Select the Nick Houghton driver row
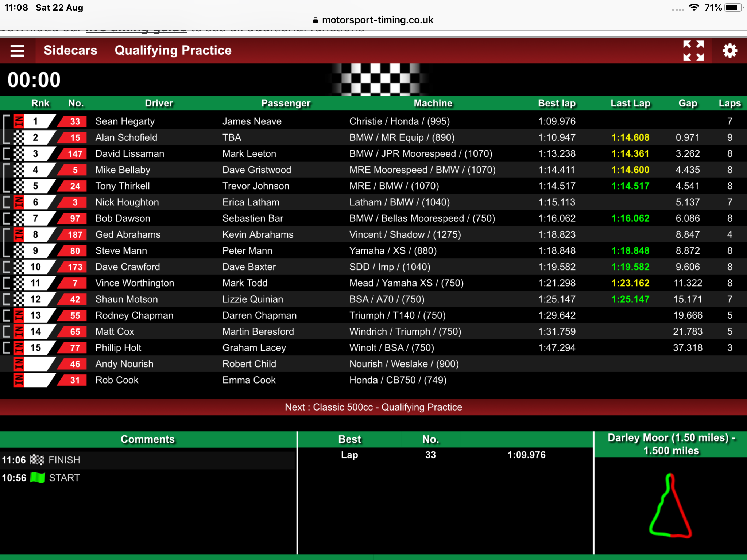Screen dimensions: 747x560 coord(373,202)
